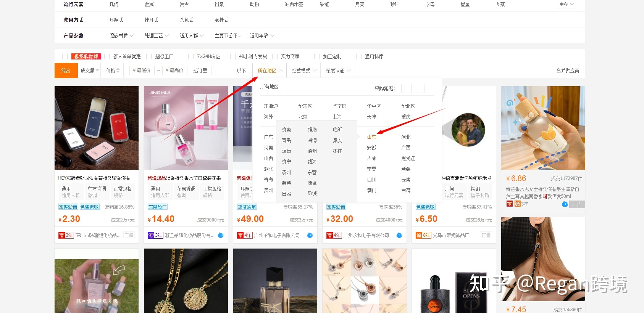
Task: Open supplier 义乌市荣妮饰品厂 link
Action: 451,235
